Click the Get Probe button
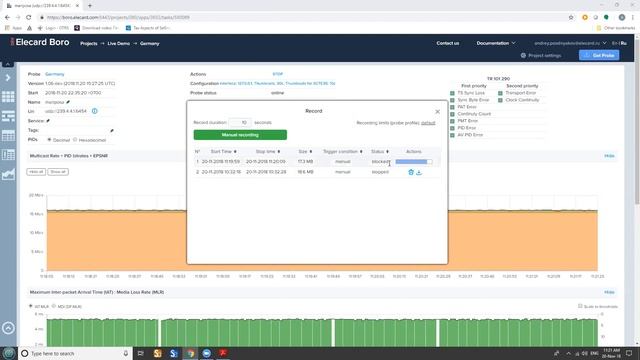The width and height of the screenshot is (640, 360). tap(599, 56)
